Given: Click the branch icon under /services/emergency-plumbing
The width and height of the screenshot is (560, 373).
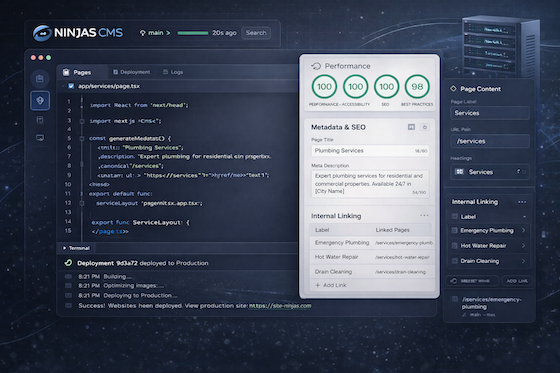Looking at the screenshot, I should tap(464, 315).
